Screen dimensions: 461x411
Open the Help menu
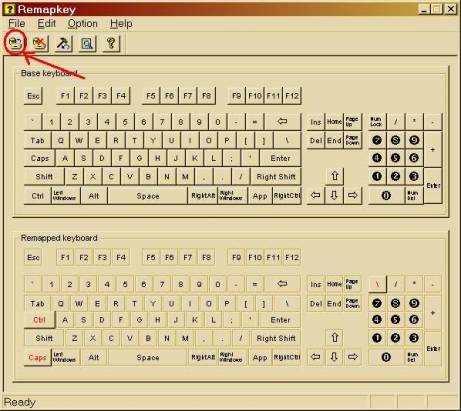(x=121, y=23)
